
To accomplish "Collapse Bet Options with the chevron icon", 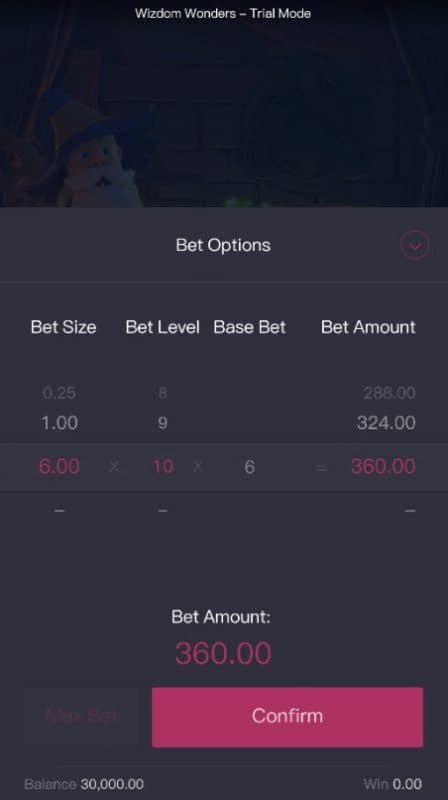I will pyautogui.click(x=414, y=245).
